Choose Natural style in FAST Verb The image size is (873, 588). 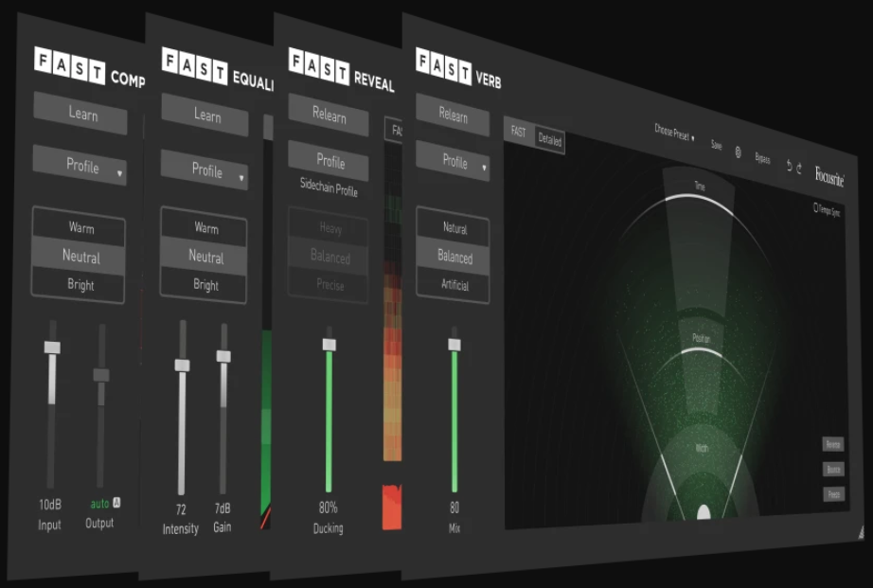point(454,228)
